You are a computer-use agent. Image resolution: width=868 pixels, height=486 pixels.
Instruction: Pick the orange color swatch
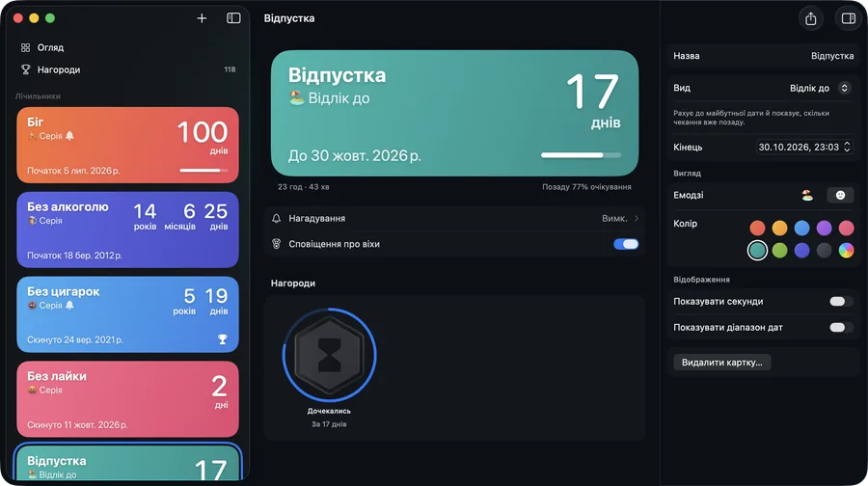click(779, 228)
